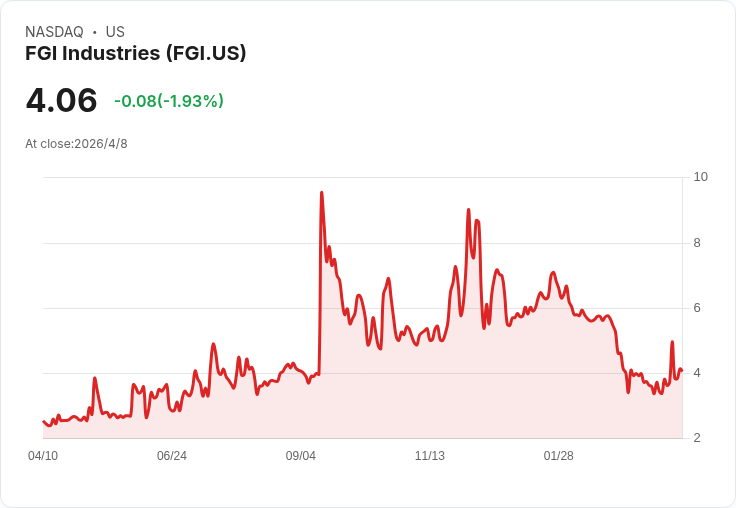The height and width of the screenshot is (508, 736).
Task: Click the 4.06 current price
Action: click(x=61, y=100)
